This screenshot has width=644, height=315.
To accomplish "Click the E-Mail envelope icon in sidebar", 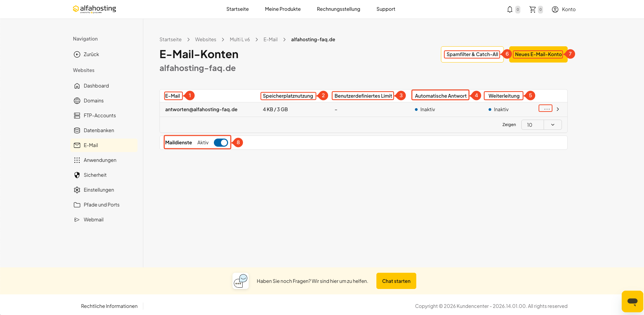I will click(x=77, y=145).
